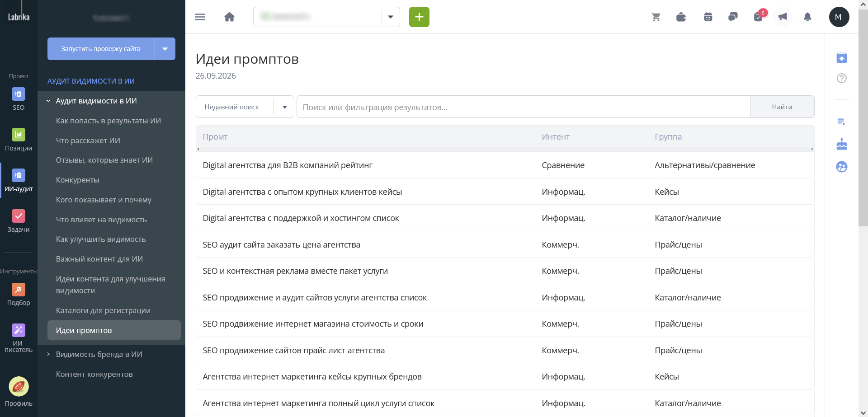Image resolution: width=868 pixels, height=417 pixels.
Task: Click the list filter icon in right panel
Action: click(841, 122)
